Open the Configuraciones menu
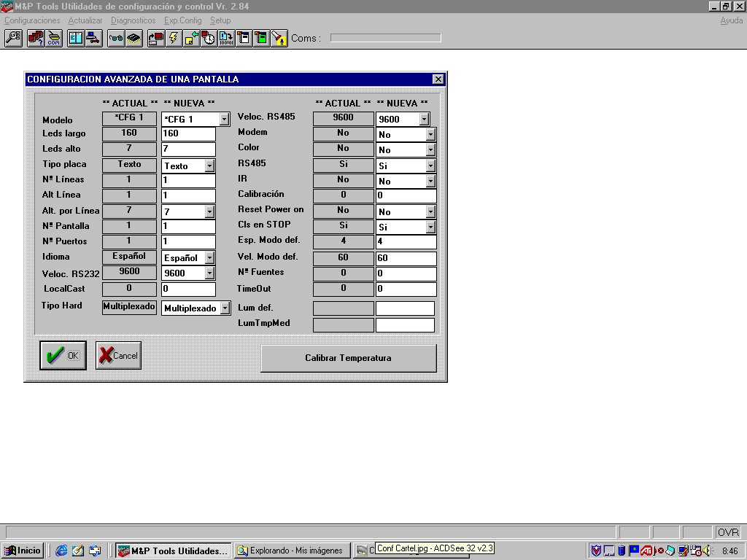 32,20
